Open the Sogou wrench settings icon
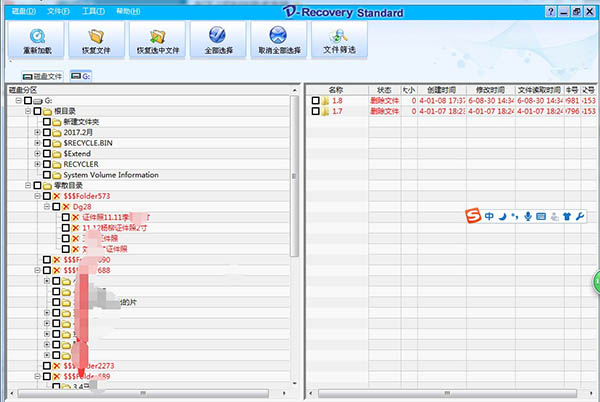 (580, 216)
